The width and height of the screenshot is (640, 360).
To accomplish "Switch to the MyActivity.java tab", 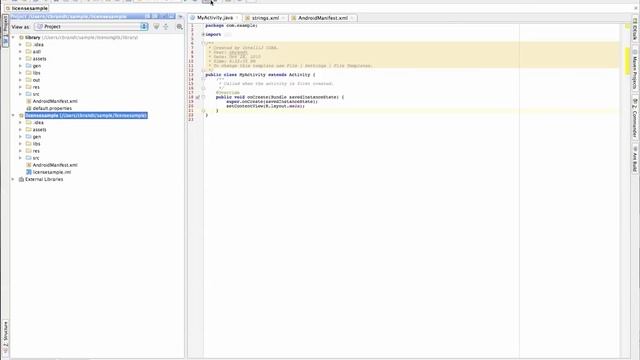I will click(215, 18).
